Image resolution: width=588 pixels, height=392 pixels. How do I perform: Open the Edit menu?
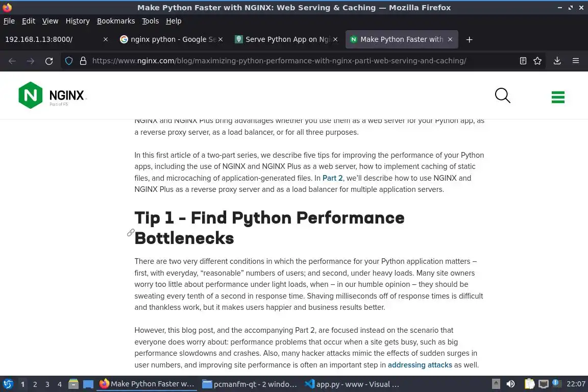pyautogui.click(x=29, y=21)
